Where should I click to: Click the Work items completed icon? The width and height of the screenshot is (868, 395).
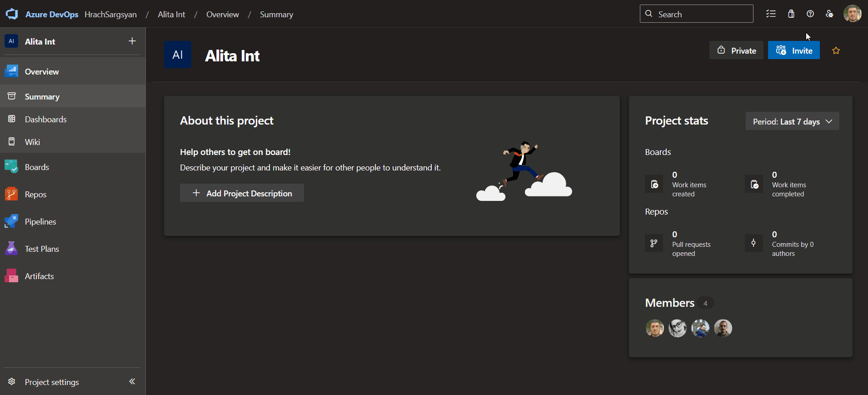point(754,184)
